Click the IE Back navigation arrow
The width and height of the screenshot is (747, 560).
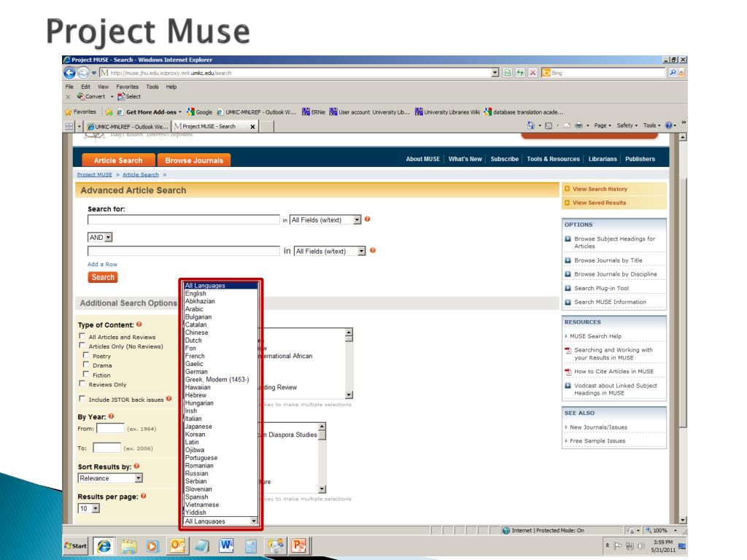[69, 73]
